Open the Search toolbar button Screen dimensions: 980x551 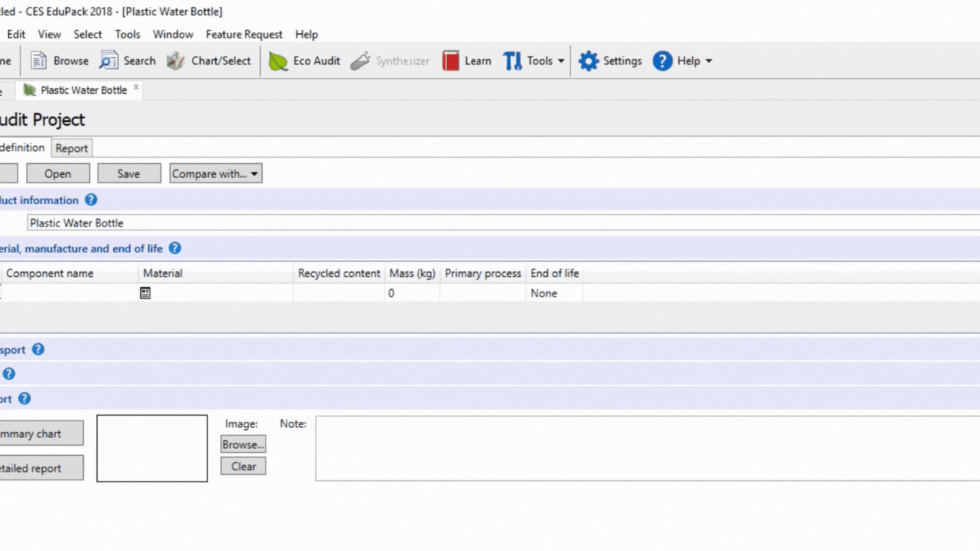(x=127, y=61)
